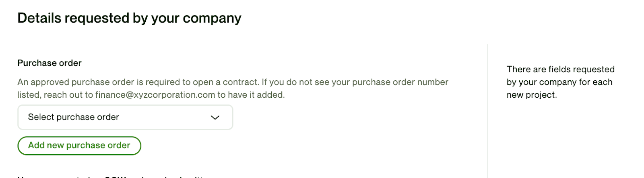Click the "new project." text in the side note

point(531,95)
